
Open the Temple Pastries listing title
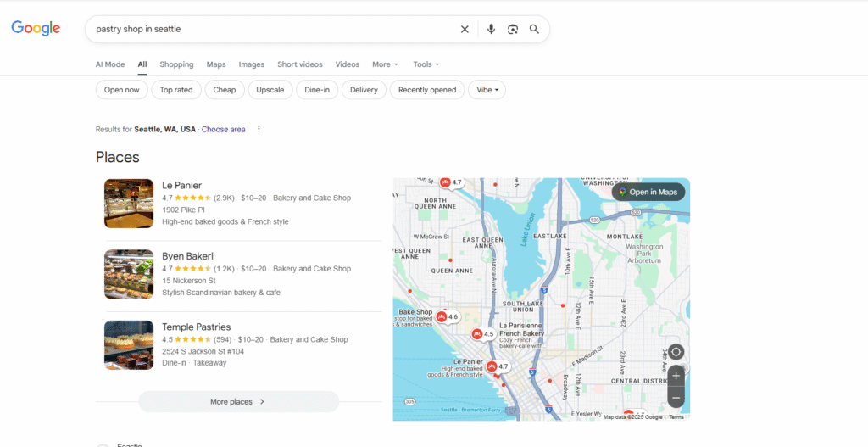[196, 327]
